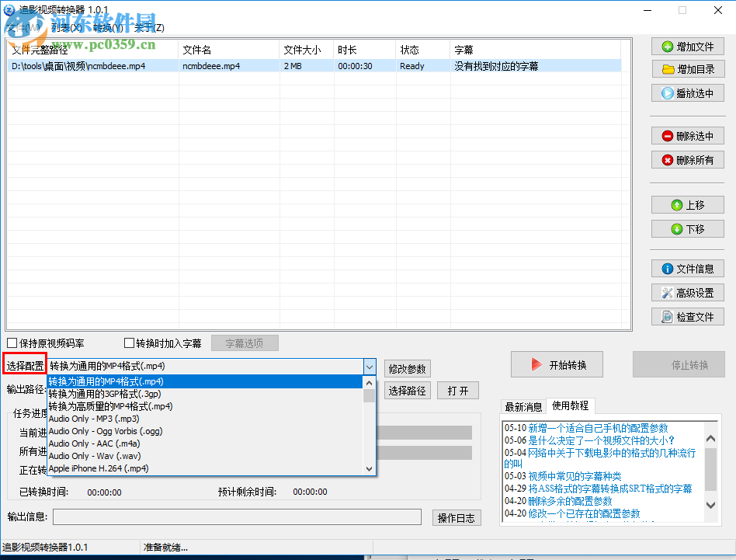Switch to the 最新消息 tab
This screenshot has width=736, height=560.
[x=523, y=406]
